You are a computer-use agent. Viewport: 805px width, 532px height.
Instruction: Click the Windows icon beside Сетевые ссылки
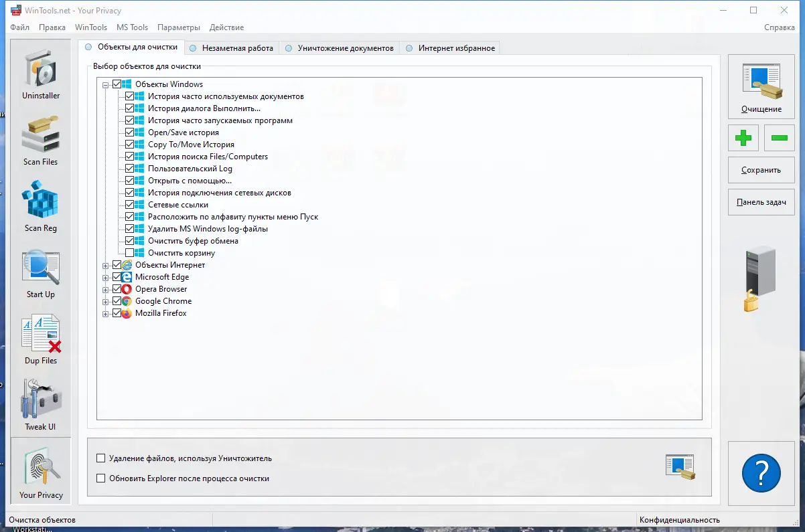139,205
